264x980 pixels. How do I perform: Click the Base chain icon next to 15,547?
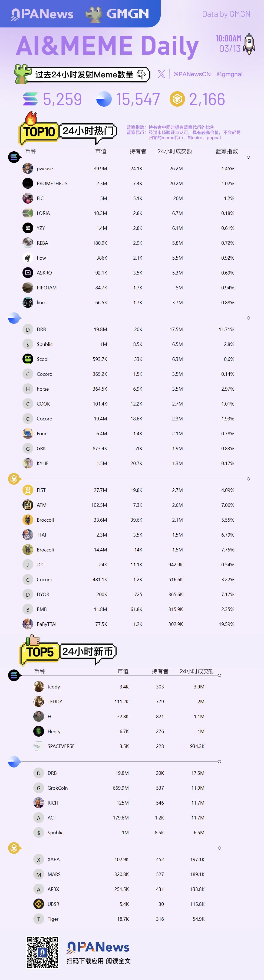[104, 99]
